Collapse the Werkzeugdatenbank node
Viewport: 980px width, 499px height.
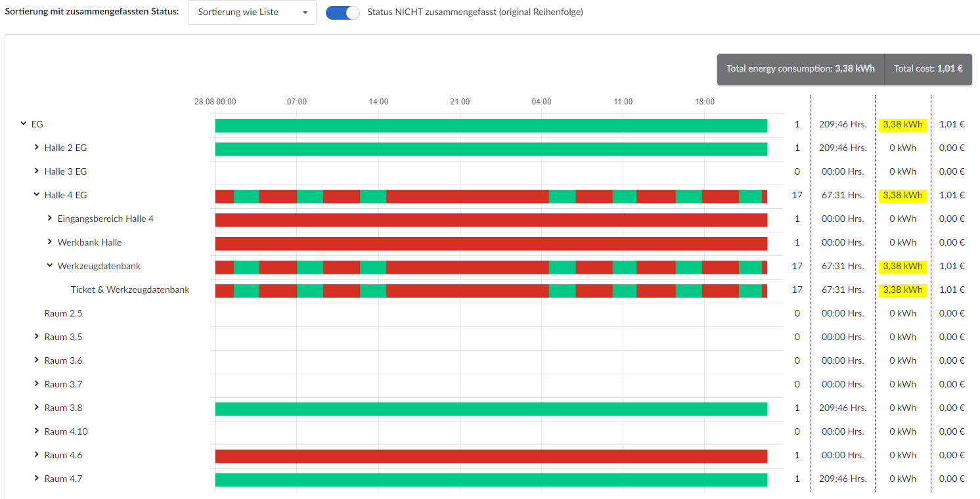(x=50, y=266)
